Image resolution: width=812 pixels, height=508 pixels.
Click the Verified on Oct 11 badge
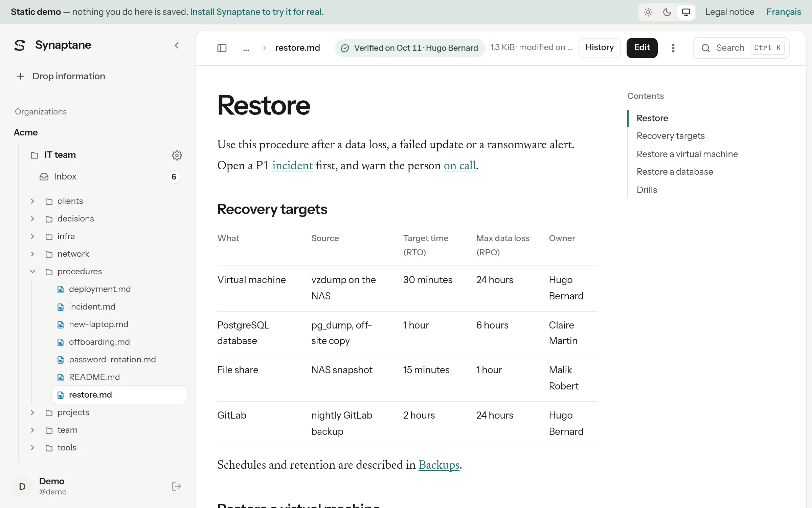point(410,48)
